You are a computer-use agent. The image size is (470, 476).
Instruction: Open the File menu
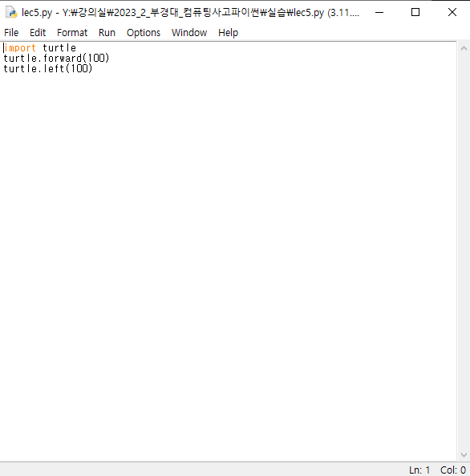11,32
